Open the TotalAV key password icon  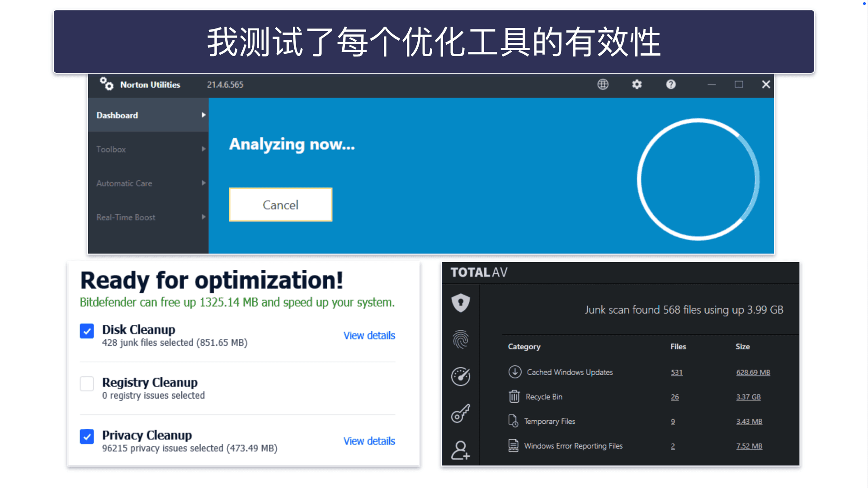461,413
